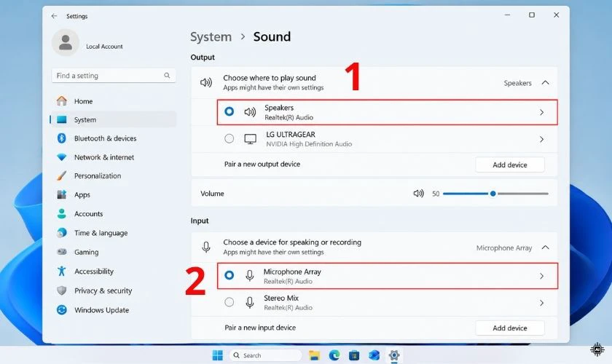Click Add device for new output device
Viewport: 612px width, 364px height.
(x=510, y=165)
